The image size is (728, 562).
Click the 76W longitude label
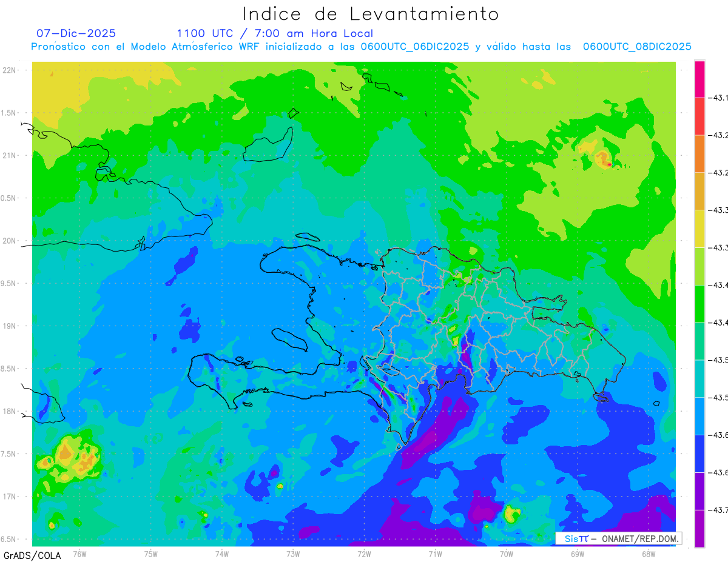pyautogui.click(x=79, y=554)
